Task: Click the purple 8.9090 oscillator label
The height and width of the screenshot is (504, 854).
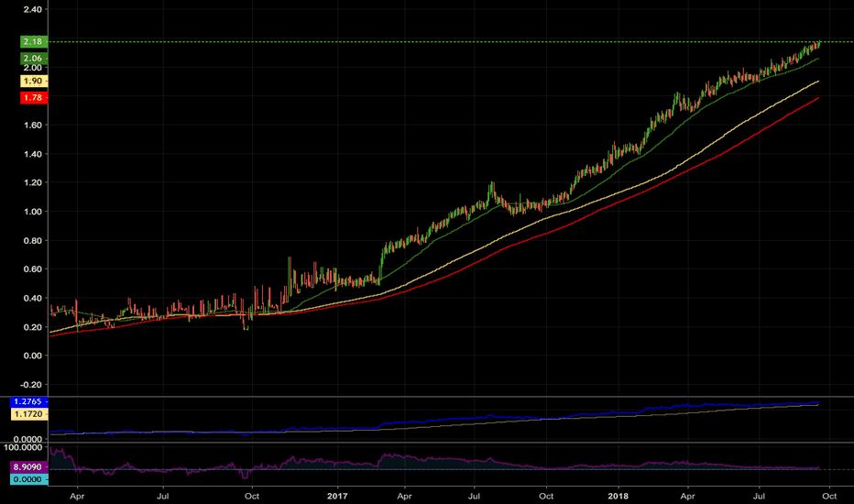Action: click(29, 467)
